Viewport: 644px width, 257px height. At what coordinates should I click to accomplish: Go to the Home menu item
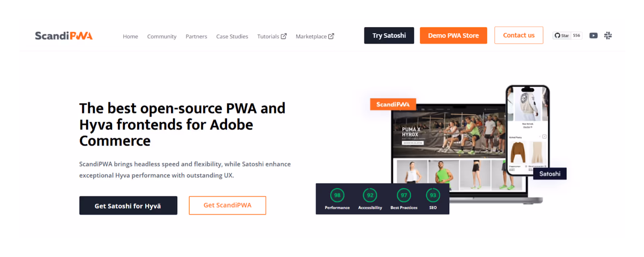point(130,36)
